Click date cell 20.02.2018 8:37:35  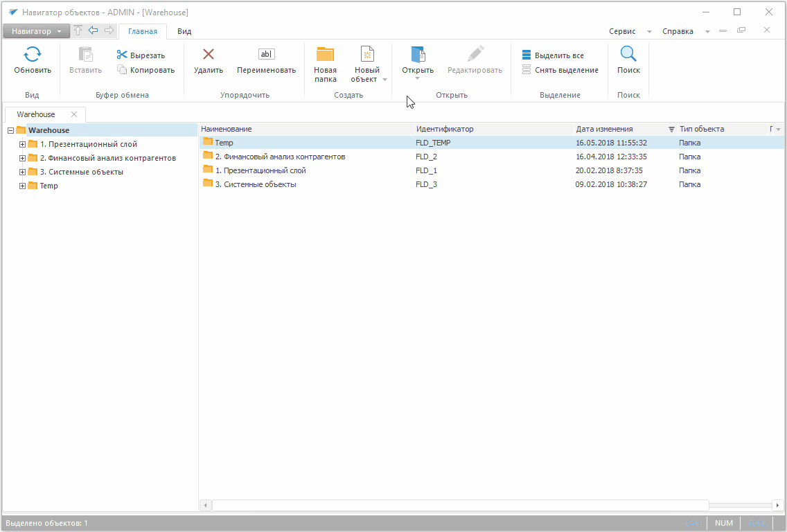609,170
